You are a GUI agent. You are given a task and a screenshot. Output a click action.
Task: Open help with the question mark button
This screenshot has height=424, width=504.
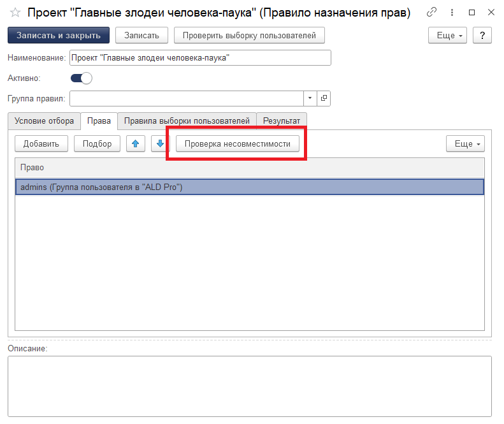coord(482,35)
